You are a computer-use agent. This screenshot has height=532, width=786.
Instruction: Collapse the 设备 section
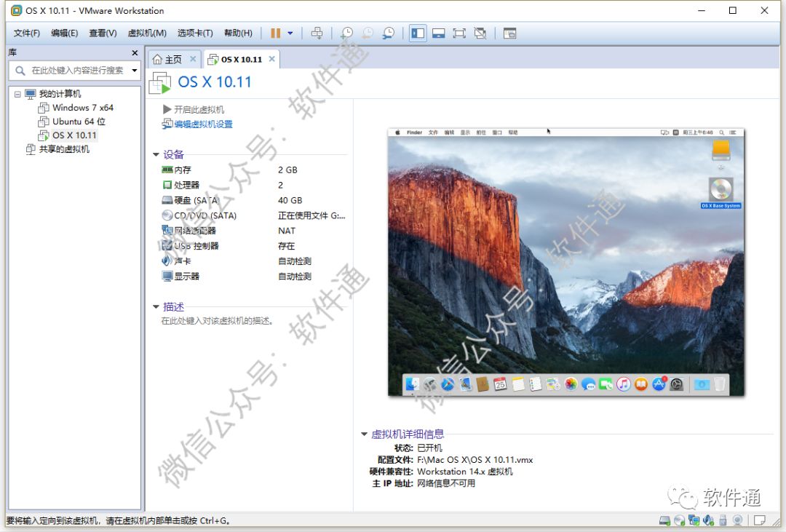pyautogui.click(x=156, y=154)
